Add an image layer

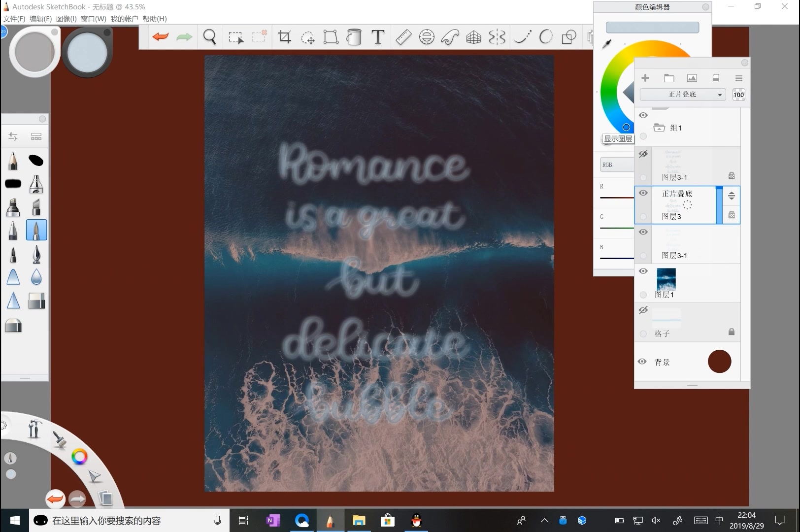pos(692,78)
